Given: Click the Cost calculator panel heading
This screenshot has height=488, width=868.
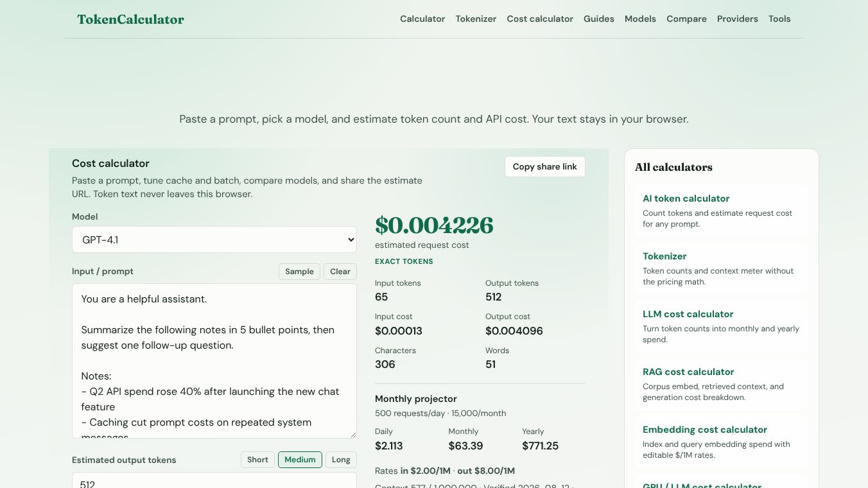Looking at the screenshot, I should point(110,164).
